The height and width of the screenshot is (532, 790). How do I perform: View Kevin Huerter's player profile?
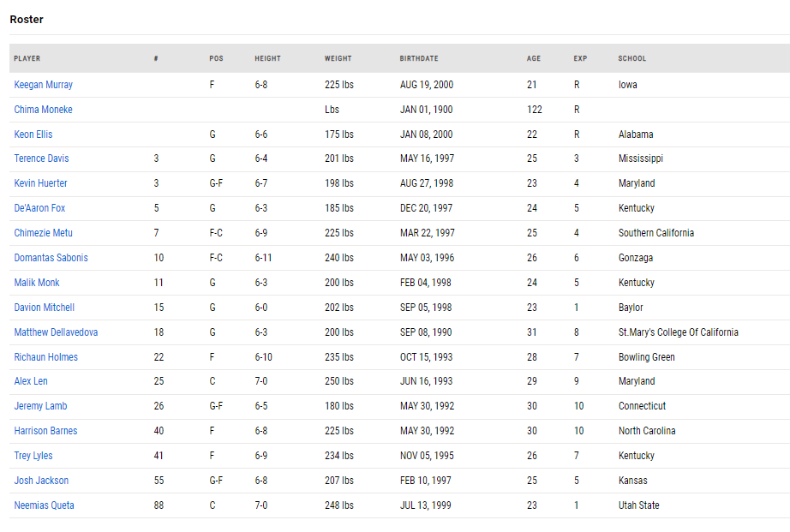[41, 182]
